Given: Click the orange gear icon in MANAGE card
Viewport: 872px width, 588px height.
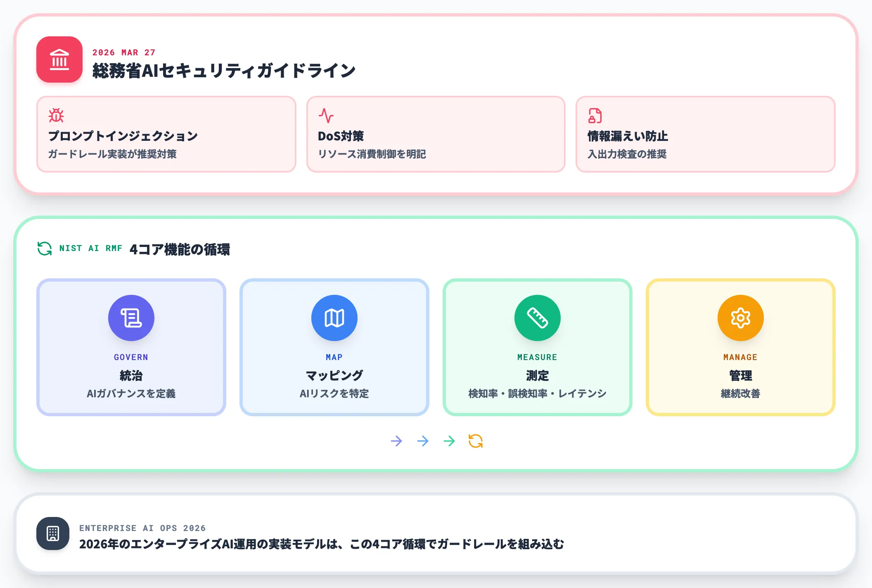Looking at the screenshot, I should click(x=741, y=318).
